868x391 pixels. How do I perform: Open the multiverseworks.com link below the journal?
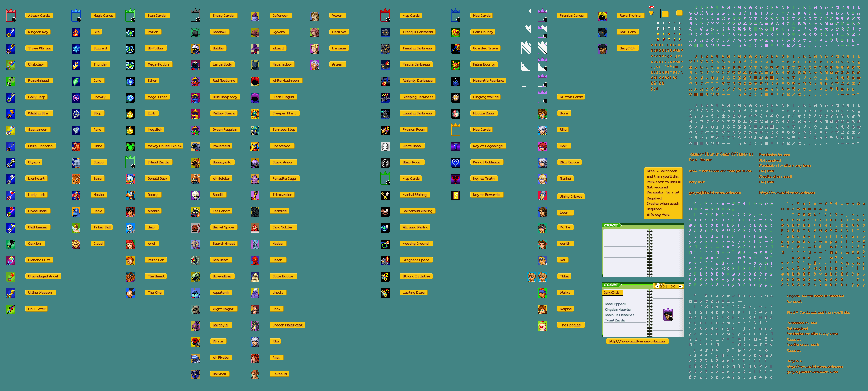(x=637, y=341)
